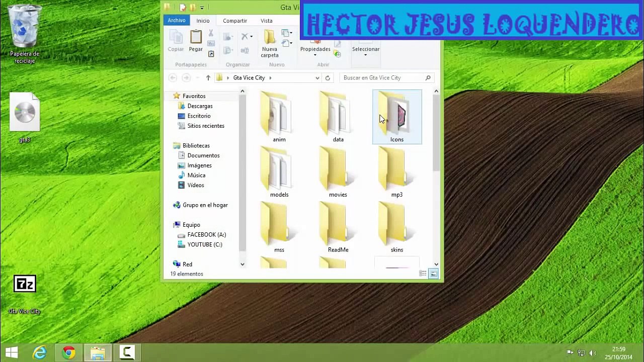
Task: Switch to details view in the status bar
Action: tap(423, 274)
